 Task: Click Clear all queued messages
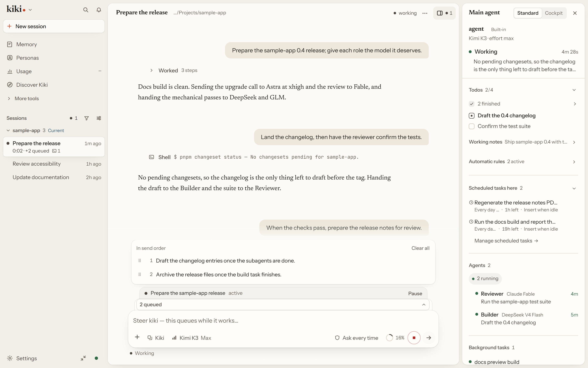coord(420,248)
